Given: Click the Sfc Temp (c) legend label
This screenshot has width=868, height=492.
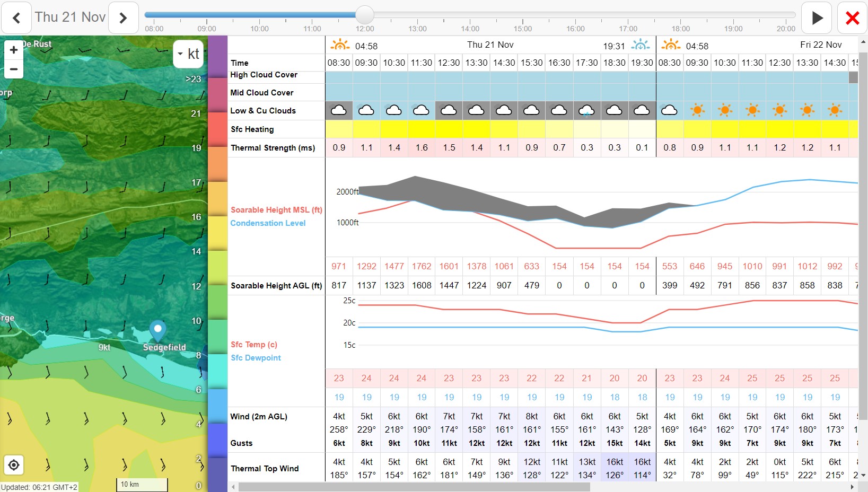Looking at the screenshot, I should 254,345.
